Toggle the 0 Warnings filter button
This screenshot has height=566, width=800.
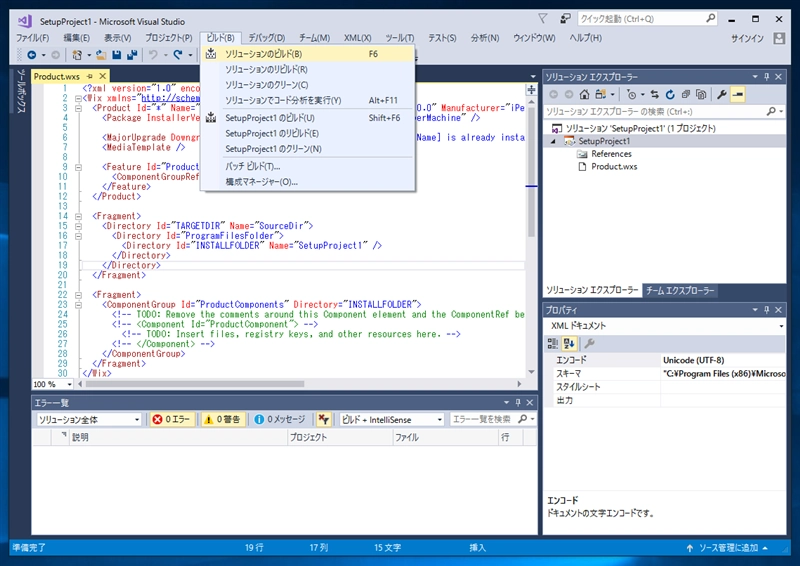coord(223,420)
